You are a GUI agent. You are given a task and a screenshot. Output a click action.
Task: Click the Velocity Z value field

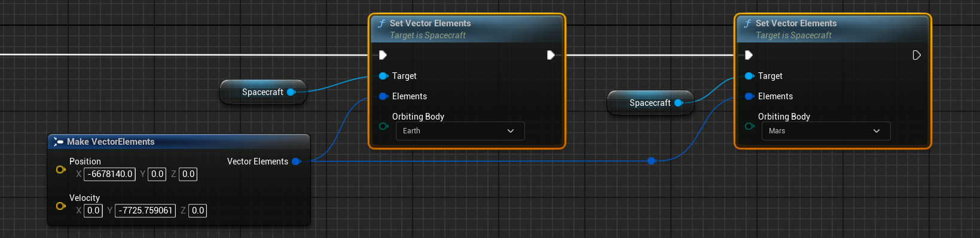[x=198, y=210]
